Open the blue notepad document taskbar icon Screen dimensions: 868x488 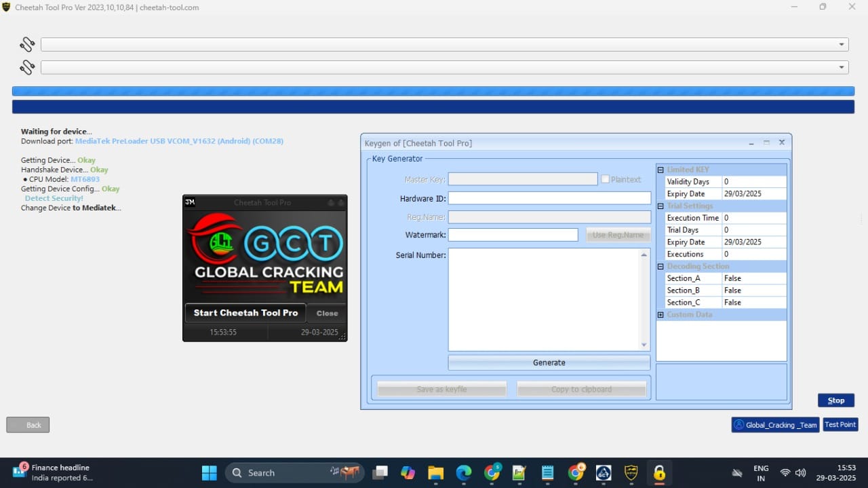coord(547,472)
